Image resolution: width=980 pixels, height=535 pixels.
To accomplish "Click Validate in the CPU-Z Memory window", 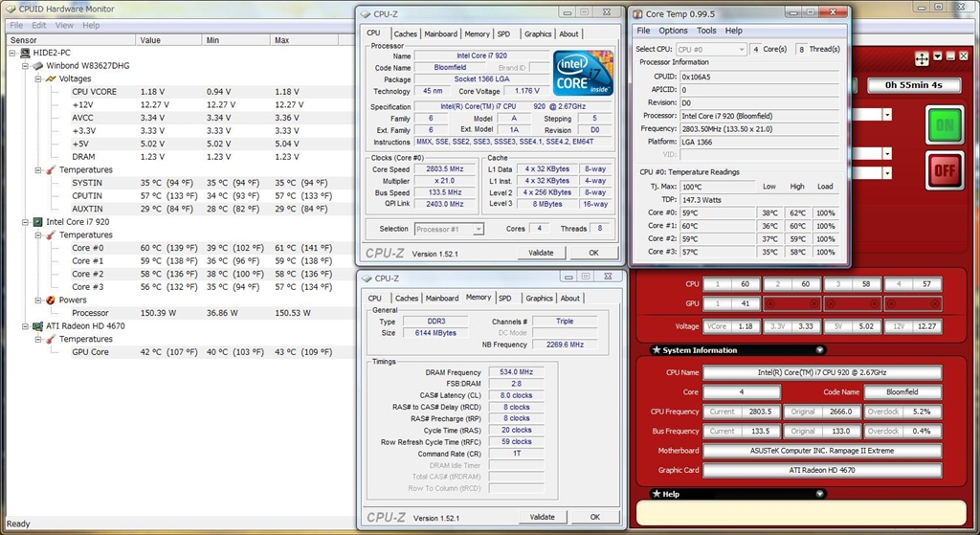I will 541,517.
